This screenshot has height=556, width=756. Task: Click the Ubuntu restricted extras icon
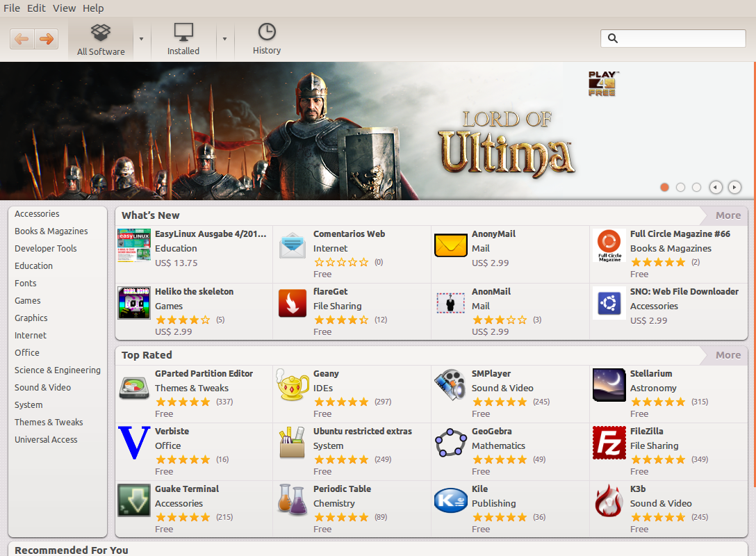(x=293, y=442)
